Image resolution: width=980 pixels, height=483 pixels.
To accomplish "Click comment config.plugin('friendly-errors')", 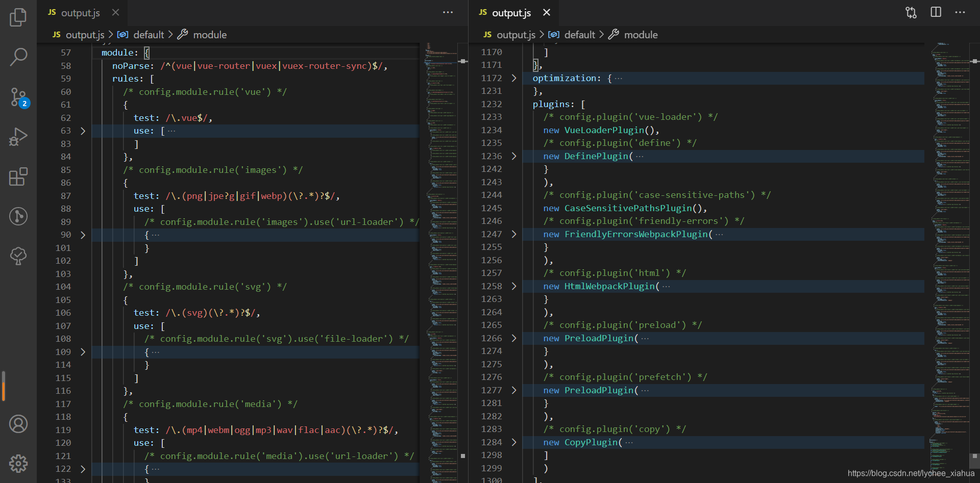I will (644, 221).
